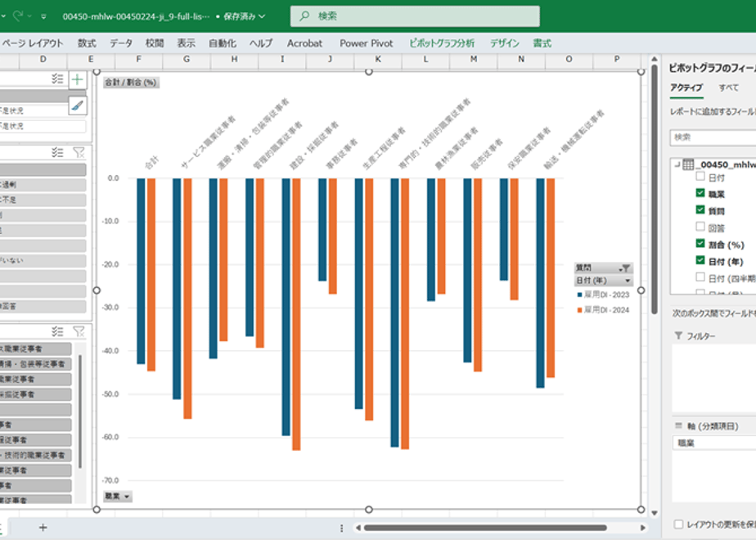The image size is (756, 540).
Task: Click the vertical worksheet scrollbar thumb
Action: [655, 190]
